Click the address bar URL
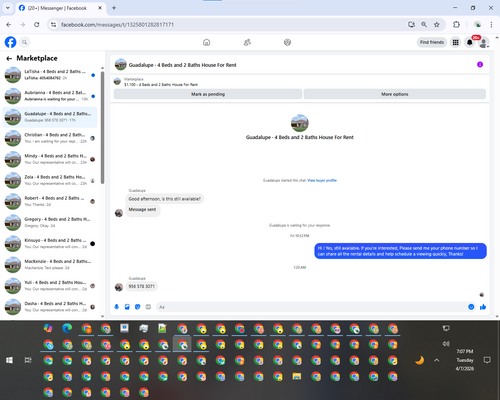Image resolution: width=500 pixels, height=400 pixels. pyautogui.click(x=117, y=25)
